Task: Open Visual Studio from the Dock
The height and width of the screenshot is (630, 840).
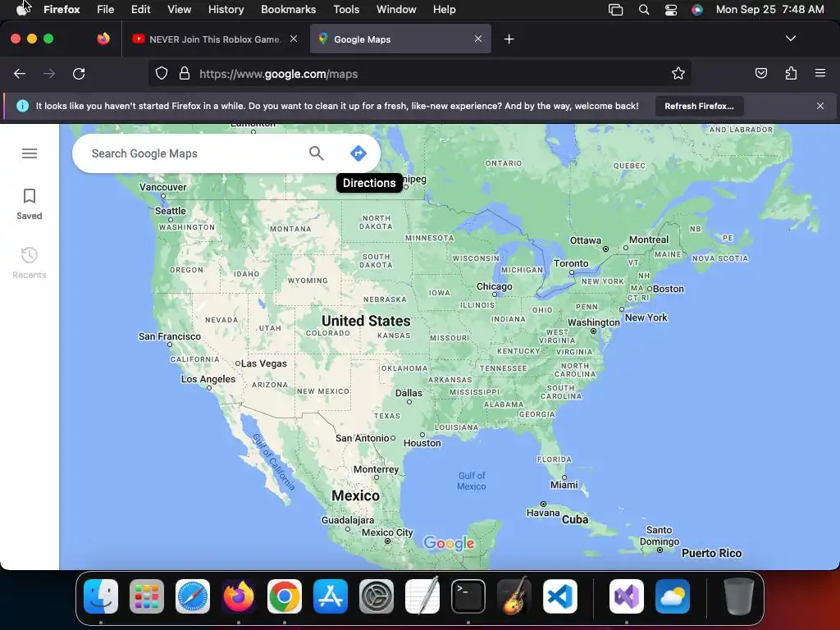Action: [626, 596]
